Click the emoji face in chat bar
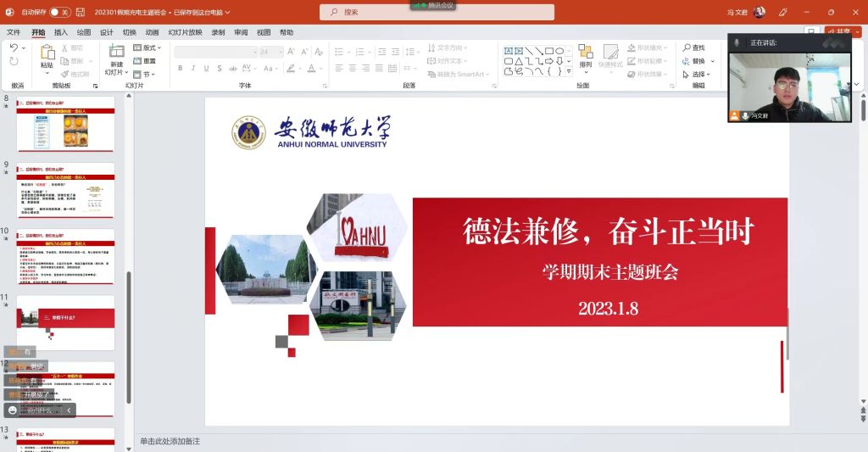The width and height of the screenshot is (868, 452). pyautogui.click(x=13, y=410)
